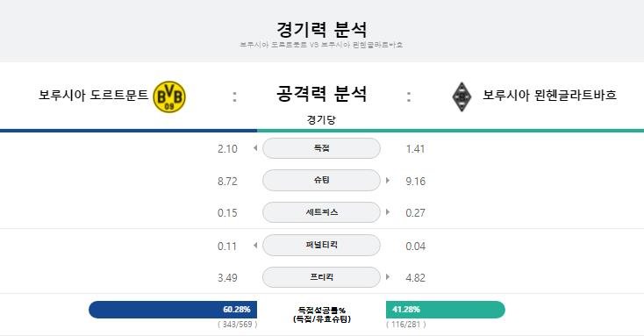The height and width of the screenshot is (336, 644).
Task: Click the left arrow beside 페널티킥 pill
Action: point(255,246)
